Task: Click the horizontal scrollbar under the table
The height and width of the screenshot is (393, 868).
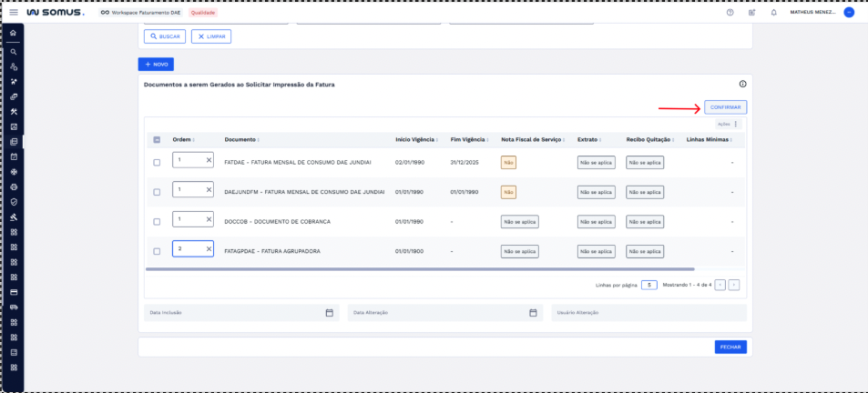Action: [419, 269]
